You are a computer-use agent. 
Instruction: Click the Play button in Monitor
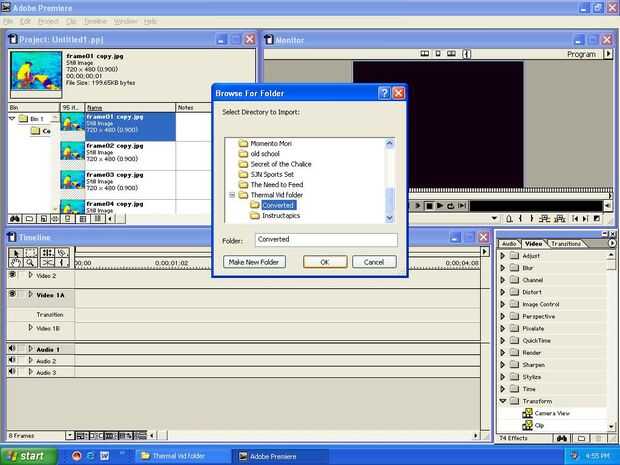coord(439,206)
